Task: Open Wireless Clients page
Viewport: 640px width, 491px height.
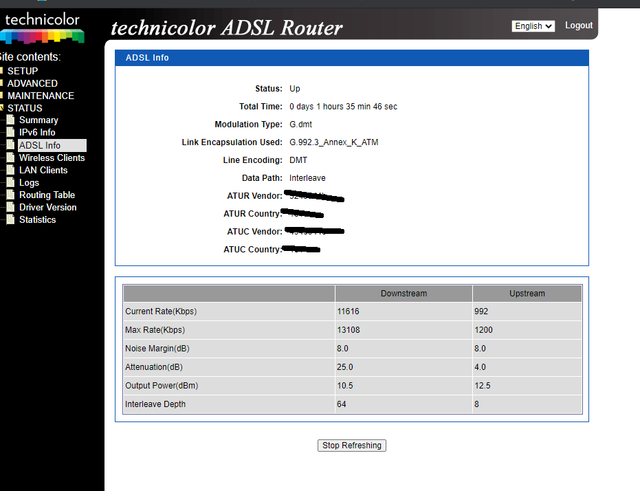Action: point(52,158)
